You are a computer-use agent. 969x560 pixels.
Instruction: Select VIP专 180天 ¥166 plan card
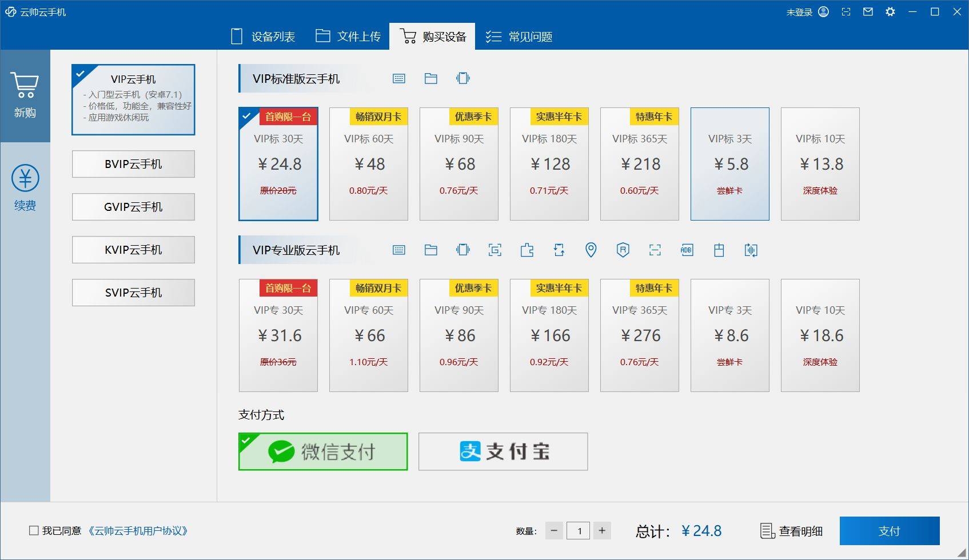click(x=549, y=335)
